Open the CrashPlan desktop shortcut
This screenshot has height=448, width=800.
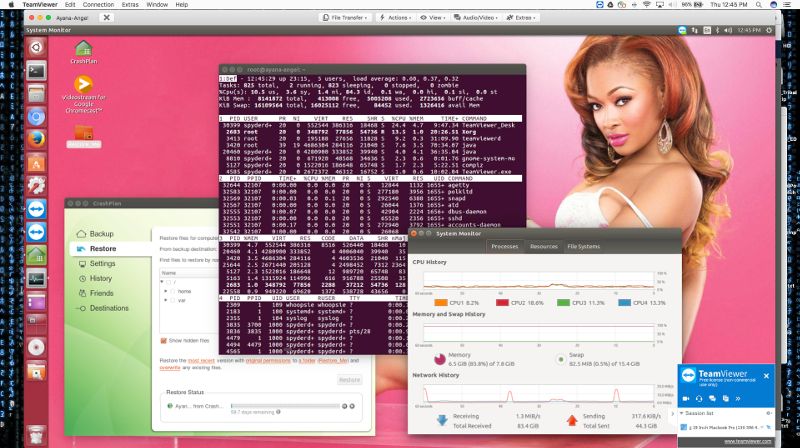84,53
